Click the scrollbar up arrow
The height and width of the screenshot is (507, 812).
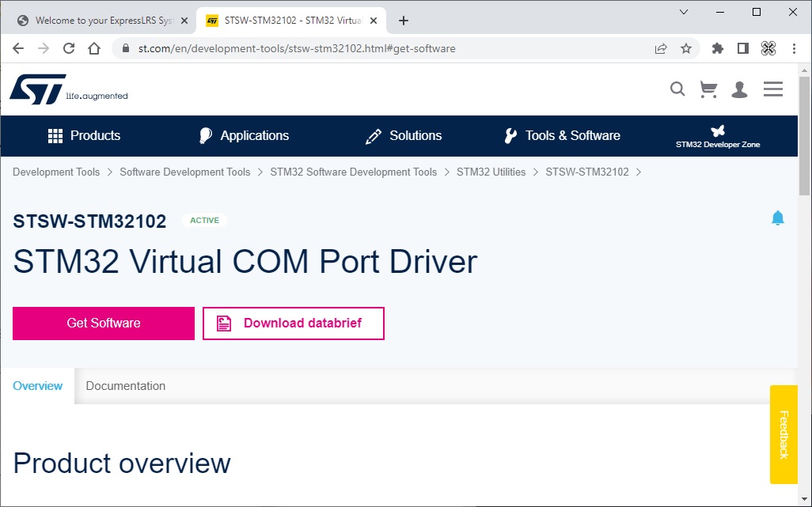point(804,70)
